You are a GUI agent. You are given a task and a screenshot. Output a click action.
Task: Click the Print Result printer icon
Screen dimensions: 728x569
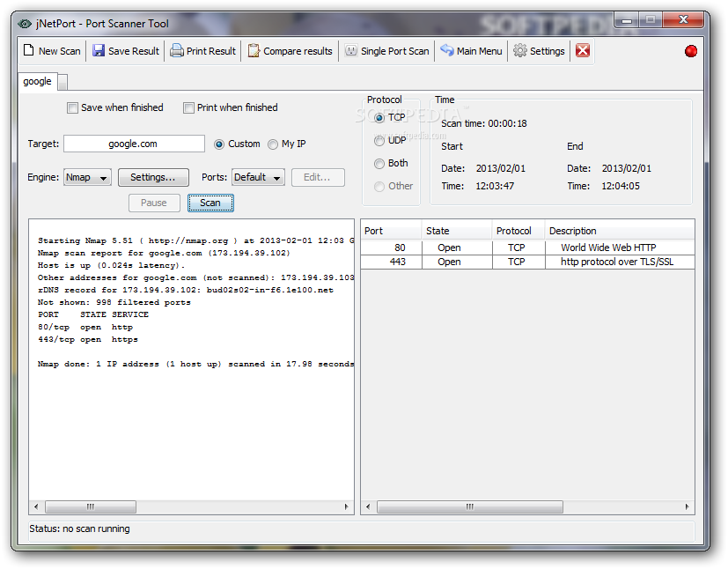pyautogui.click(x=176, y=50)
